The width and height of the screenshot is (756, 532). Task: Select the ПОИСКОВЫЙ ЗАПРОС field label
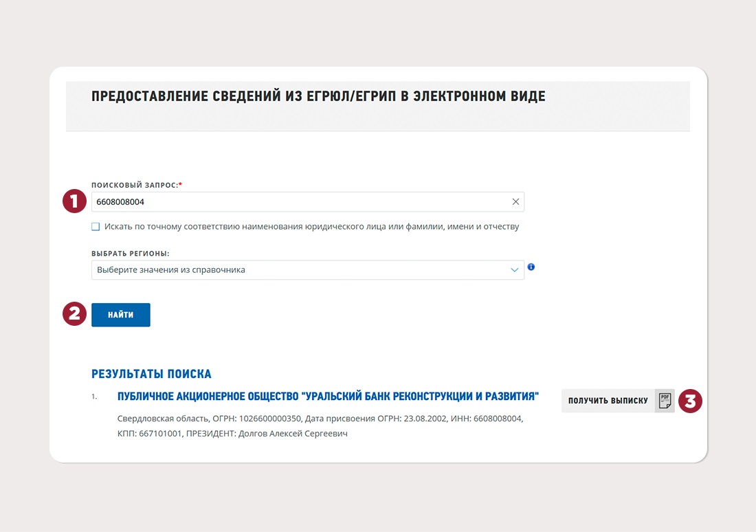point(137,185)
